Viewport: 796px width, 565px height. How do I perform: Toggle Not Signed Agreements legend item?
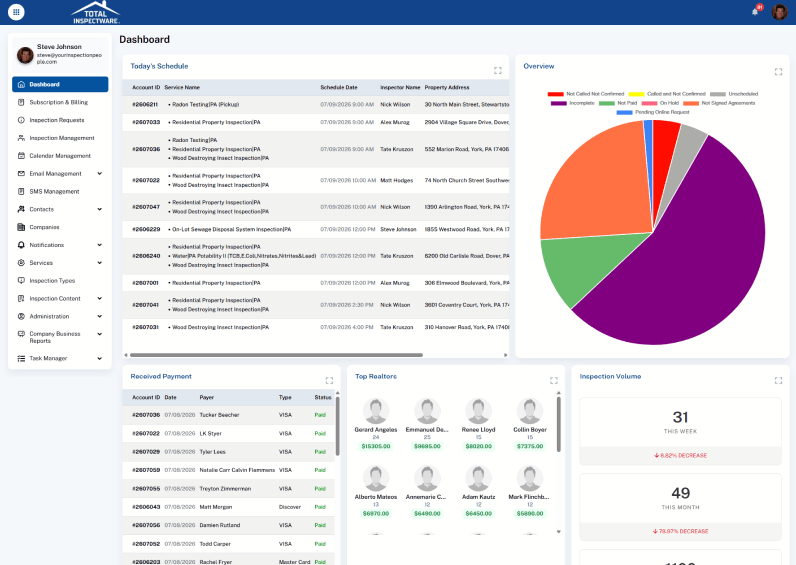click(719, 103)
